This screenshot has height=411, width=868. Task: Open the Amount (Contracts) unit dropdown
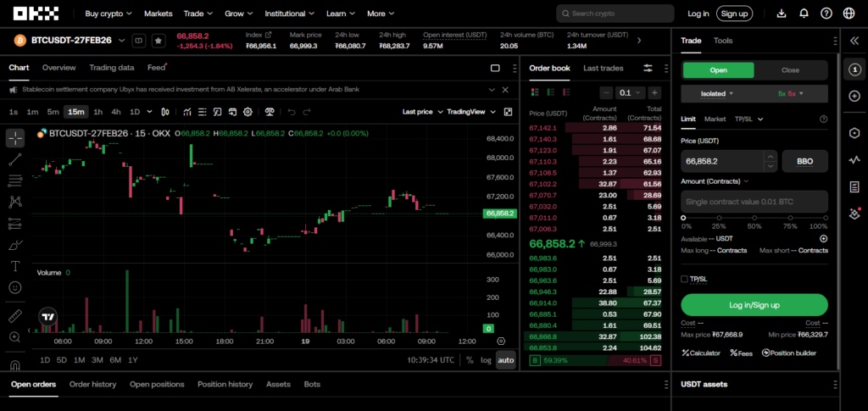pyautogui.click(x=715, y=181)
